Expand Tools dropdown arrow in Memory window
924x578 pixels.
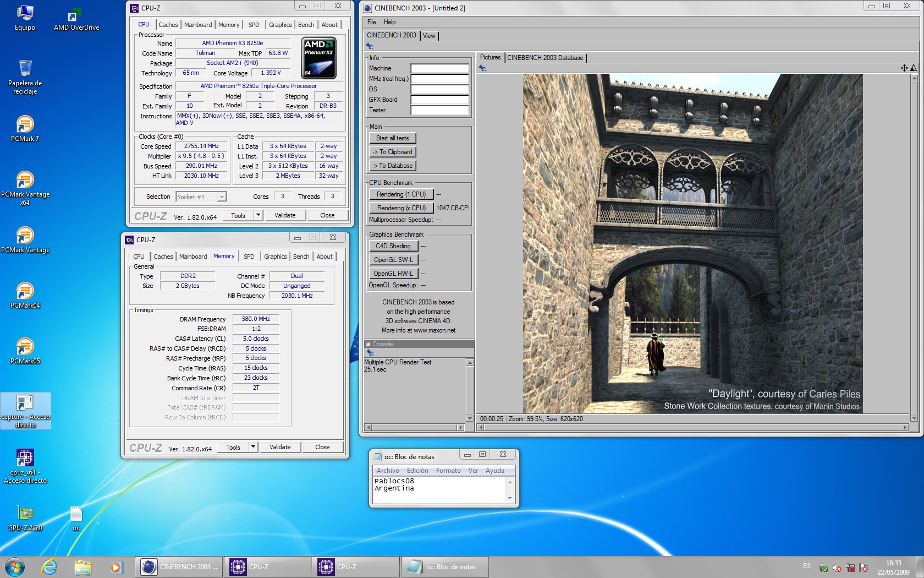253,447
